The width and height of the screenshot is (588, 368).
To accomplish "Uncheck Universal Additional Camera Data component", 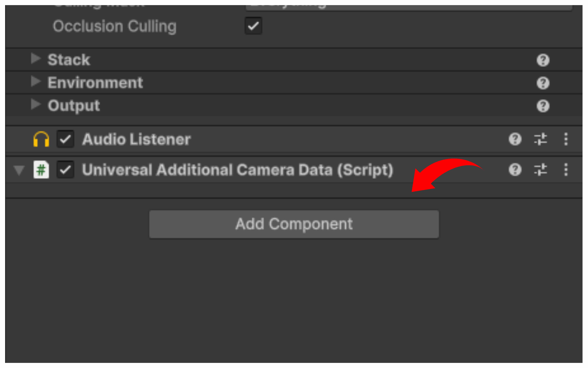I will (65, 170).
